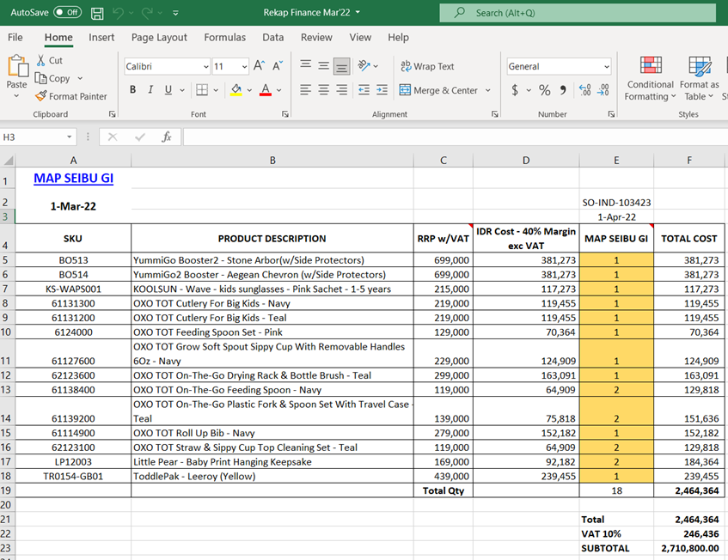Click Orientation text angle icon
Image resolution: width=728 pixels, height=560 pixels.
(364, 66)
